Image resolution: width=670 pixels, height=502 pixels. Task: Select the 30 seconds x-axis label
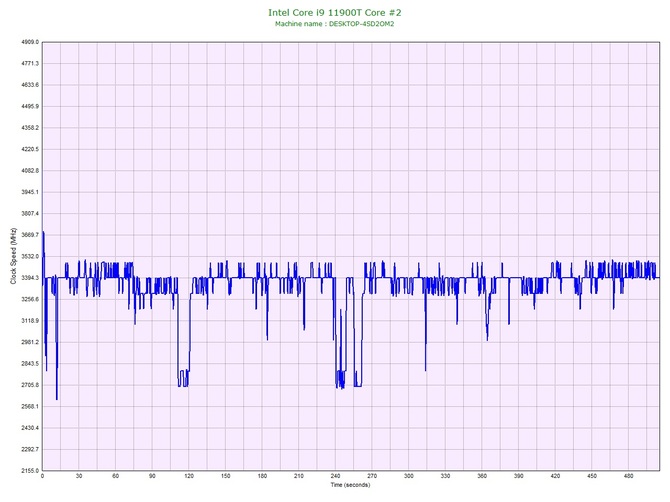pos(79,476)
